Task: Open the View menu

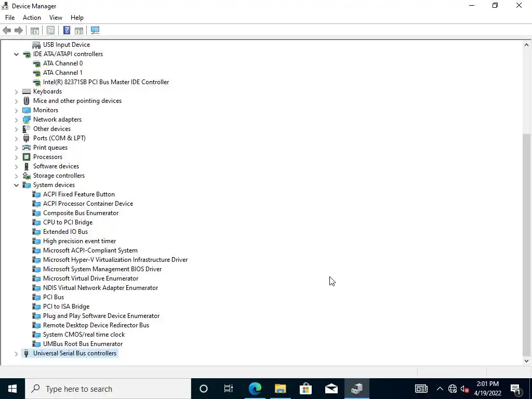Action: point(56,18)
